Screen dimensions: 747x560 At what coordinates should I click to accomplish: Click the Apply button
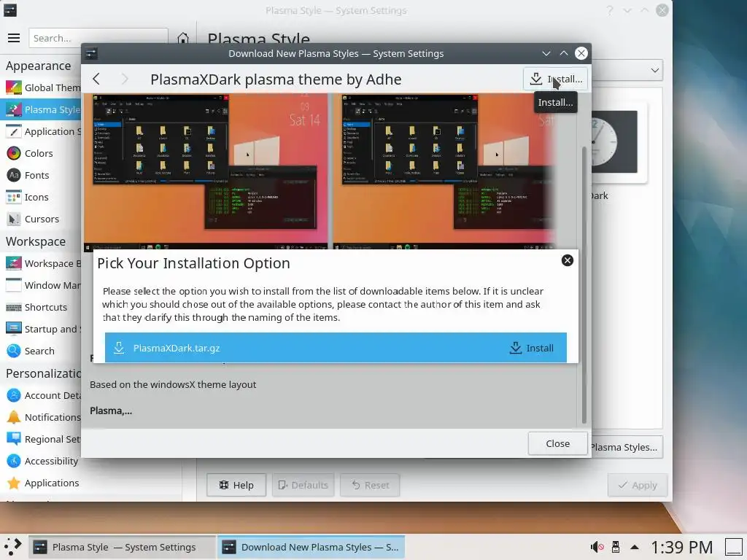click(x=638, y=485)
